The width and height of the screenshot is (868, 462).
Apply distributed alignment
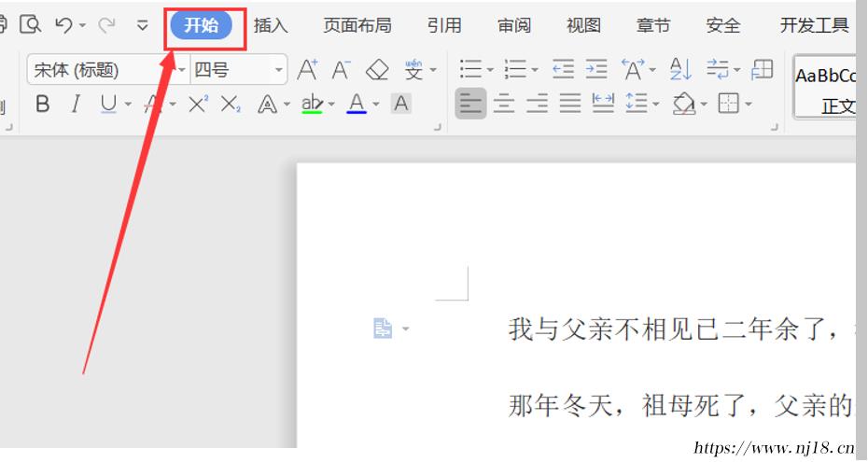click(603, 104)
